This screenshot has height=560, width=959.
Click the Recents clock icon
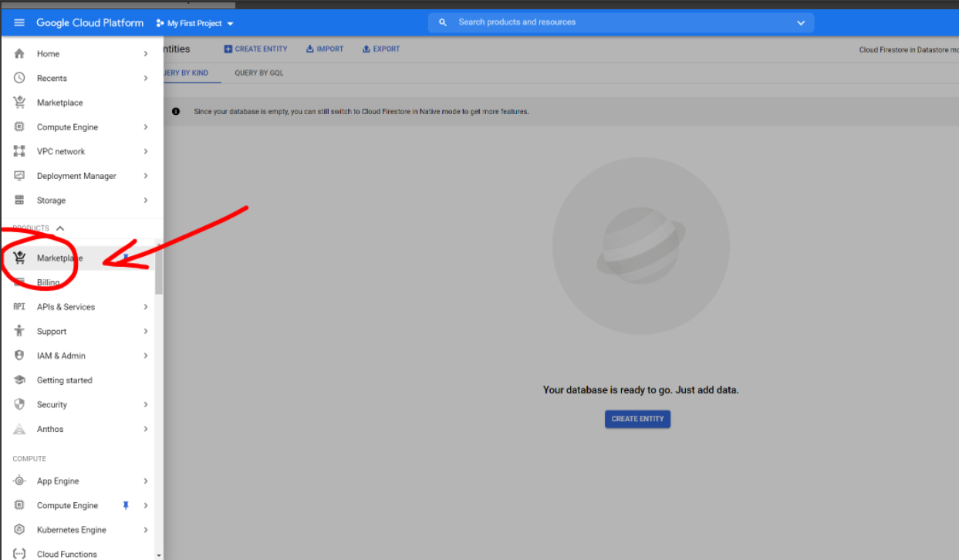coord(19,78)
